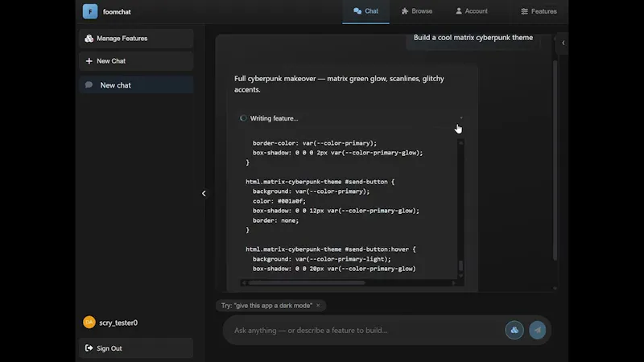Click the code block vertical scrollbar thumb
644x362 pixels.
click(460, 266)
